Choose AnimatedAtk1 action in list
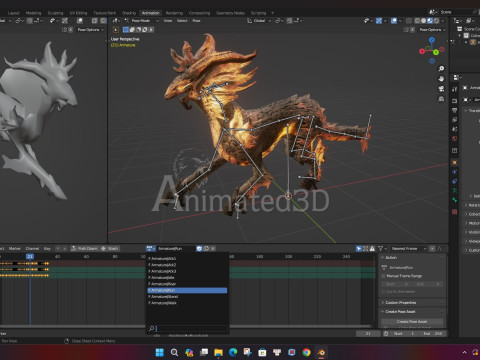The image size is (480, 360). click(x=187, y=258)
